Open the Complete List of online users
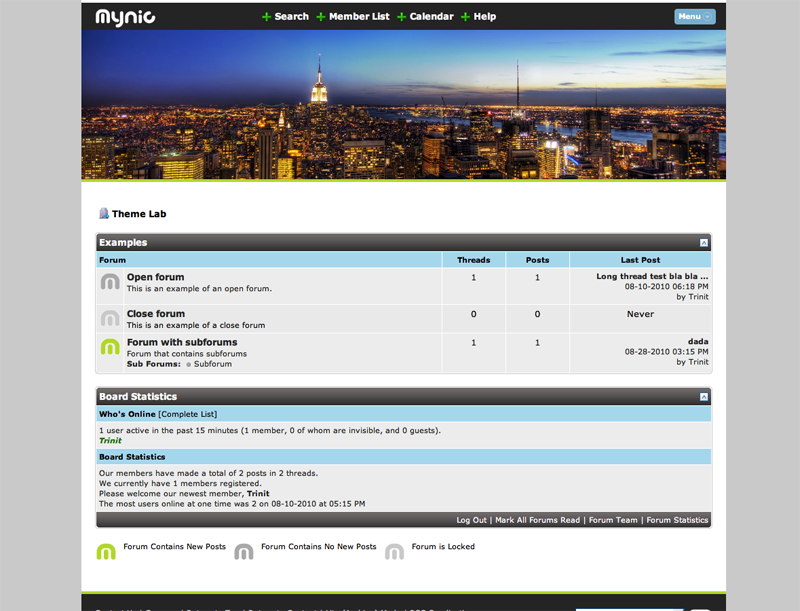Viewport: 800px width, 611px height. tap(187, 414)
